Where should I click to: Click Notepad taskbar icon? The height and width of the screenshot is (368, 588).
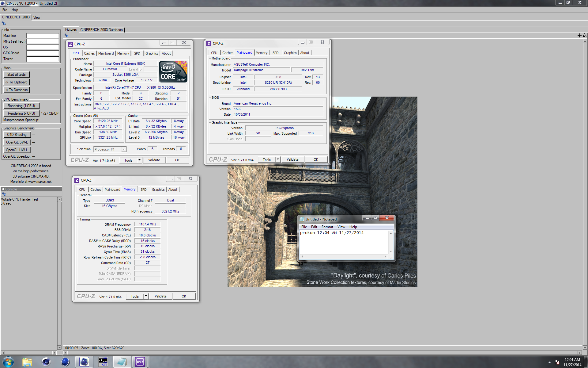point(122,362)
